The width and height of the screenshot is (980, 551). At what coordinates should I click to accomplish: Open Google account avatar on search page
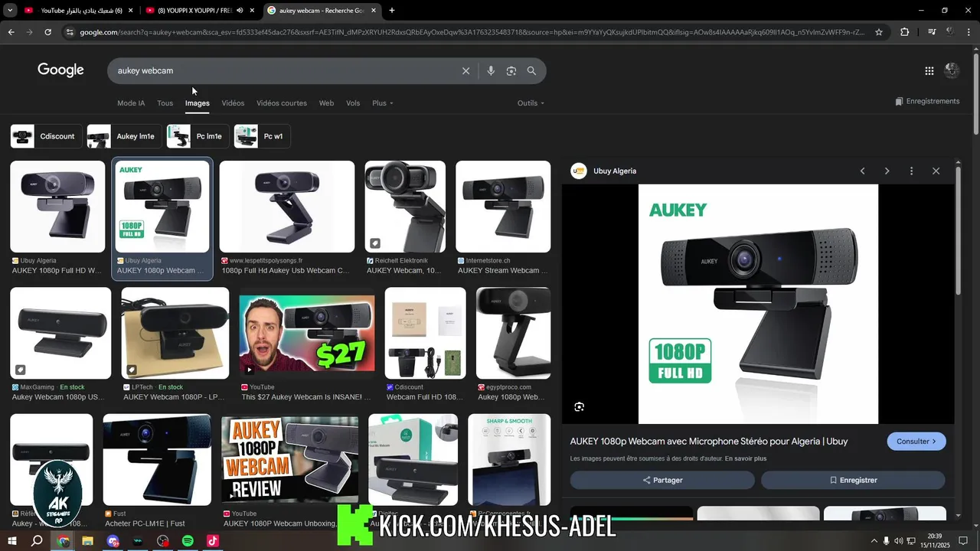tap(952, 70)
